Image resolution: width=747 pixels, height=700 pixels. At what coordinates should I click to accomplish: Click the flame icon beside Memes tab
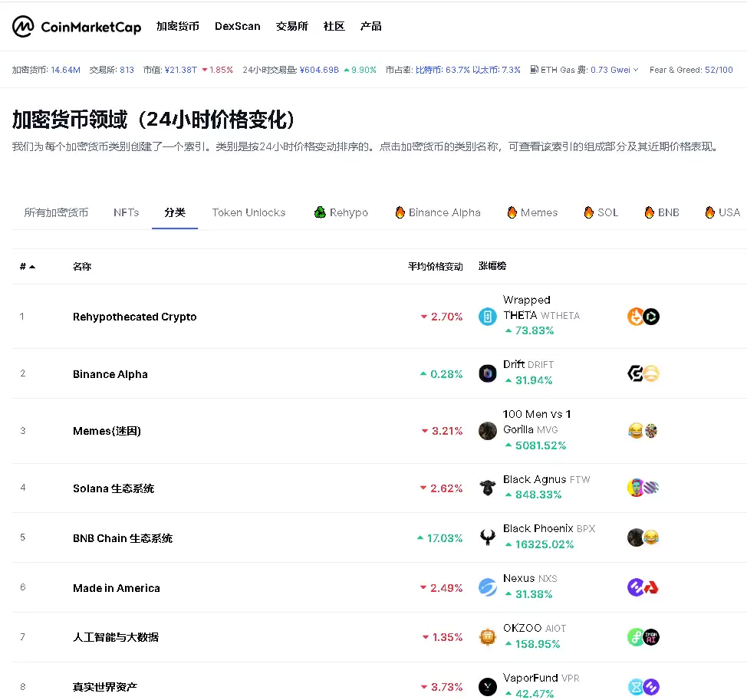click(x=511, y=212)
